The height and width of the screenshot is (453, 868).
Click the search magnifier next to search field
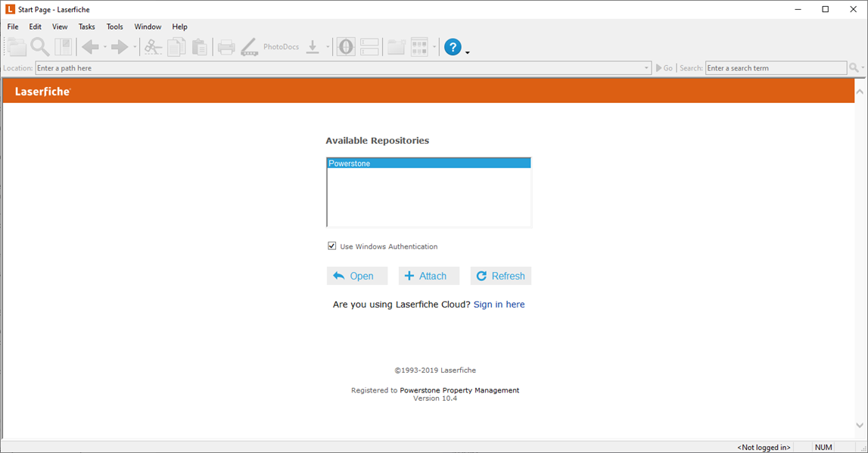pos(854,67)
